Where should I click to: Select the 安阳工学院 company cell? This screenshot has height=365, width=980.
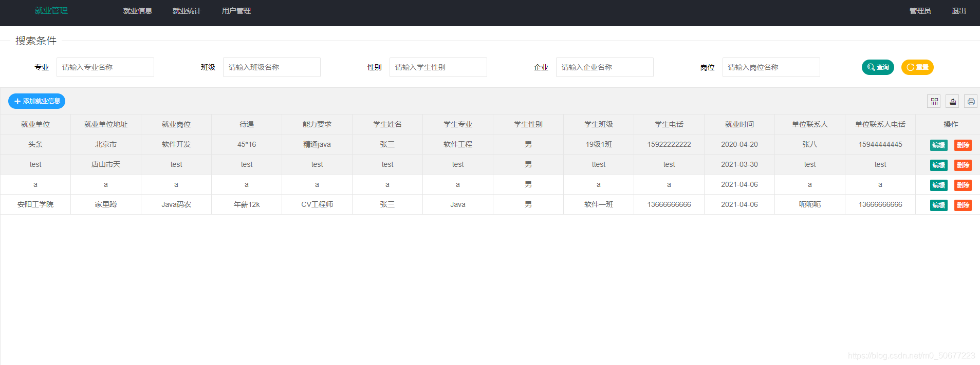[x=35, y=204]
